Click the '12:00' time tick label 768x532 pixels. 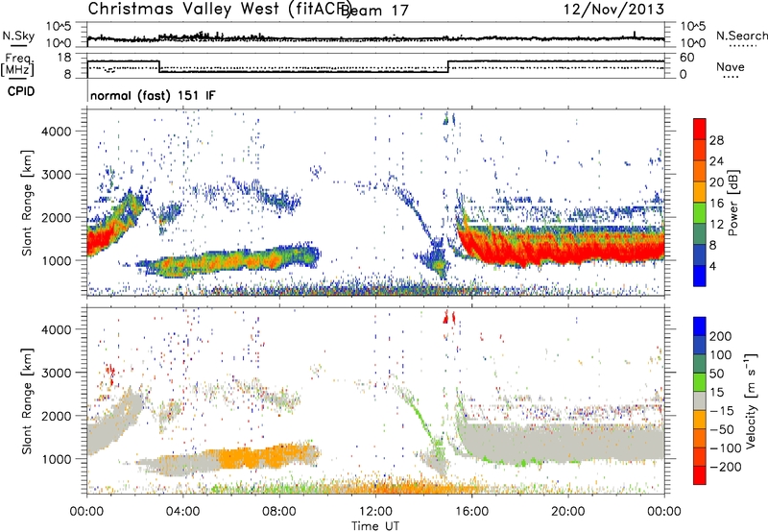(375, 512)
